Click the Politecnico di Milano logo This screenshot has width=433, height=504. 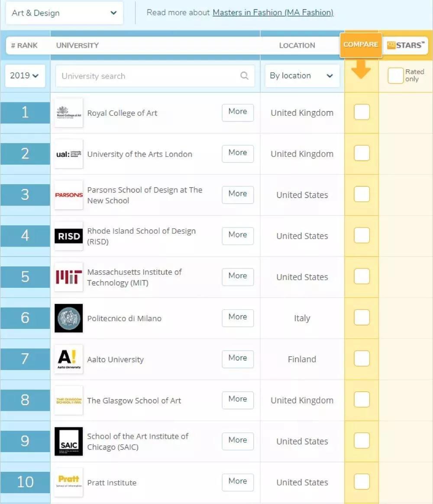(68, 318)
